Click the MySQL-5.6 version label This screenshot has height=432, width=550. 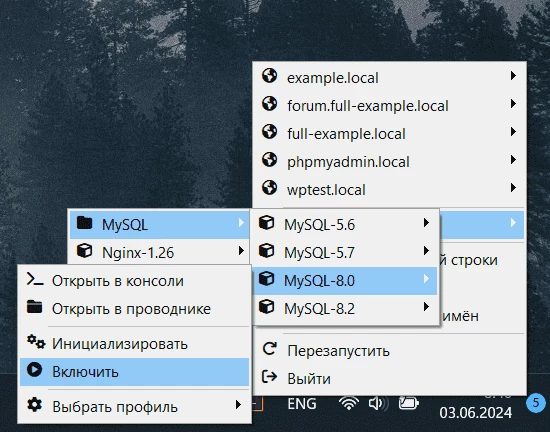tap(320, 225)
